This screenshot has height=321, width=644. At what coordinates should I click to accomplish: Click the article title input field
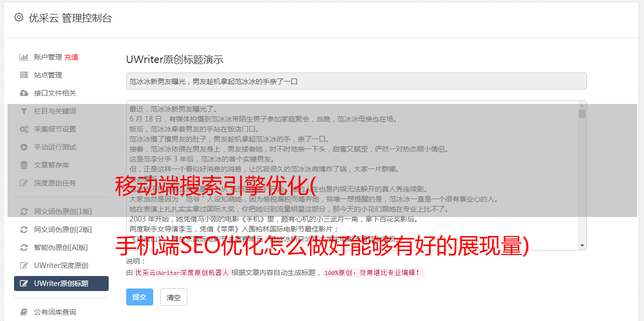tap(356, 81)
